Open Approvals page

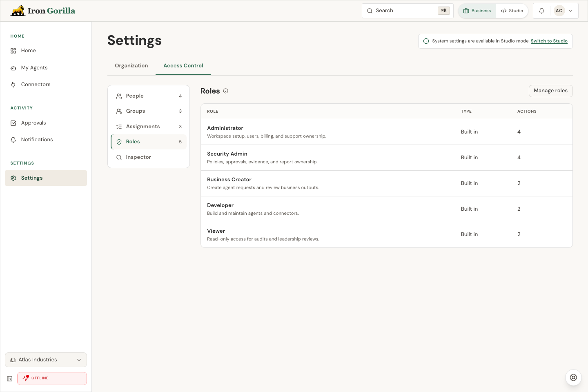coord(46,123)
